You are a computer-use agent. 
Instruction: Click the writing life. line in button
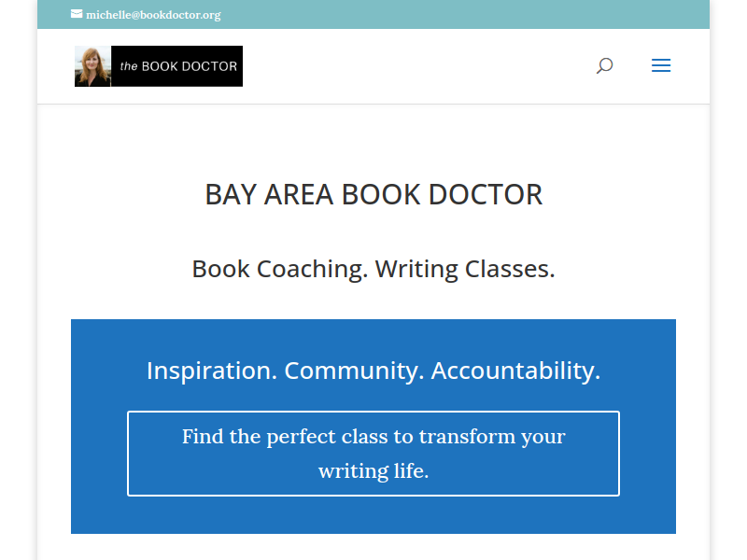click(x=373, y=471)
